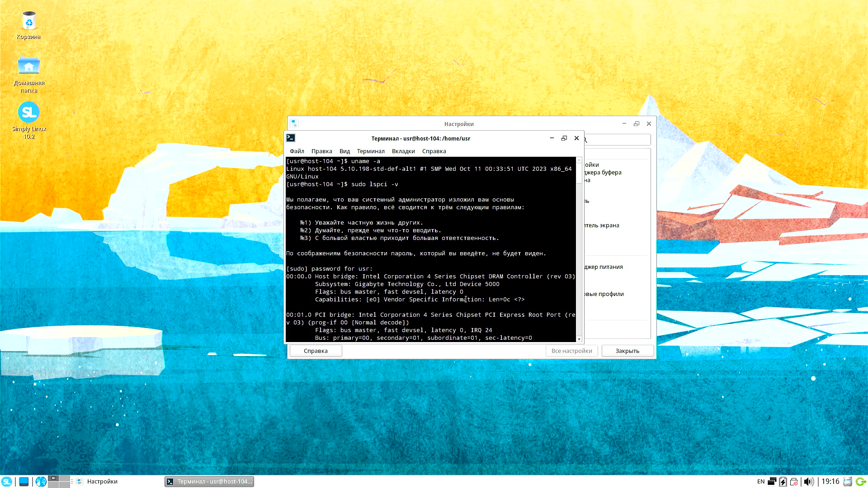Click the terminal scrollbar down arrow
The height and width of the screenshot is (488, 868).
point(579,339)
